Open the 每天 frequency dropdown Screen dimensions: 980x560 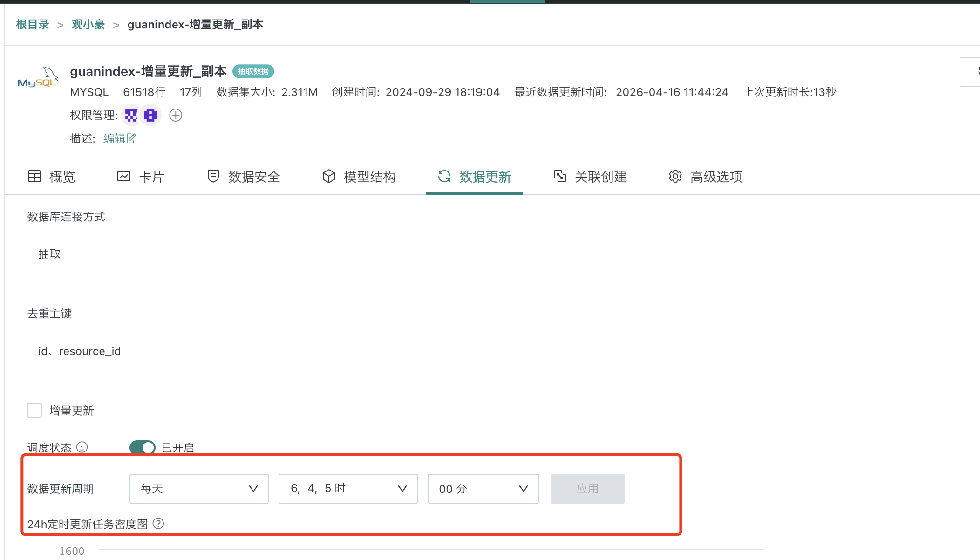[x=199, y=489]
